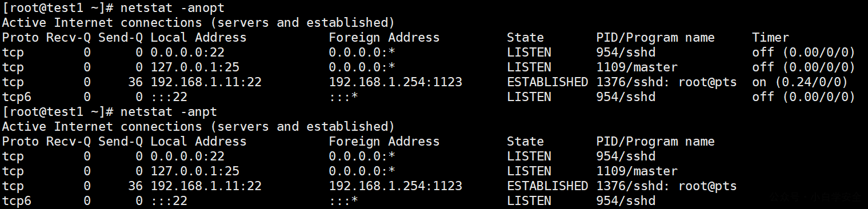The width and height of the screenshot is (868, 209).
Task: Select the second '192.168.1.11:22' local address
Action: click(206, 186)
